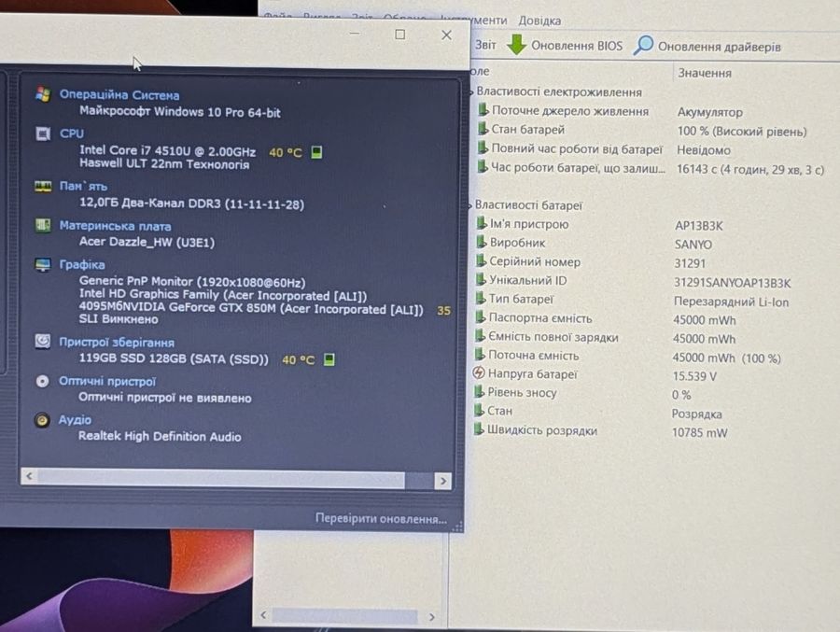Click the monitor icon beside Графіка
This screenshot has height=632, width=840.
coord(43,264)
